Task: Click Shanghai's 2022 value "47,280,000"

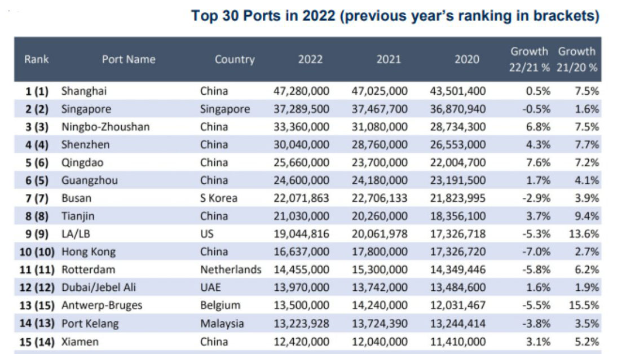Action: [302, 91]
